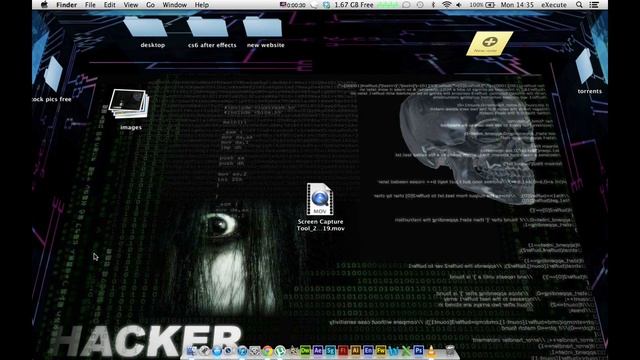
Task: Launch Adobe Flash (Fl) from dock
Action: click(343, 350)
